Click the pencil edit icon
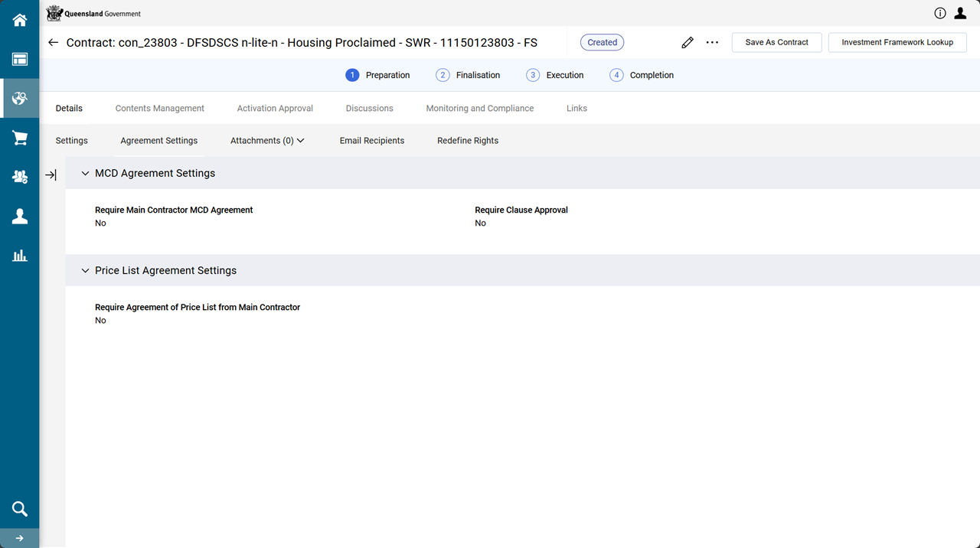 coord(687,43)
